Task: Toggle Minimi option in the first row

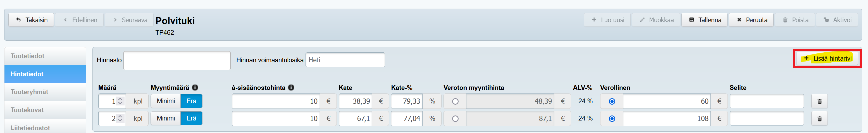Action: [166, 101]
